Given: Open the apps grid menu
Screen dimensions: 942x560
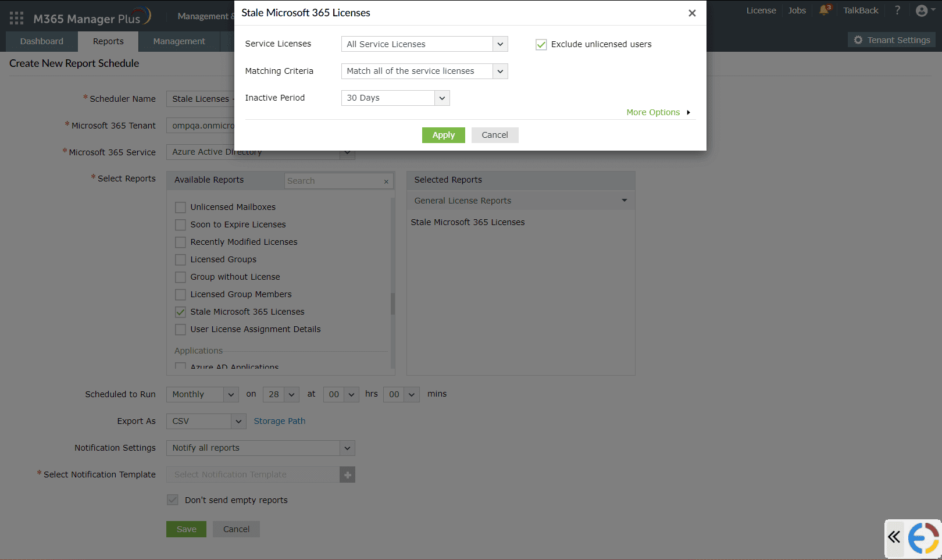Looking at the screenshot, I should (16, 17).
